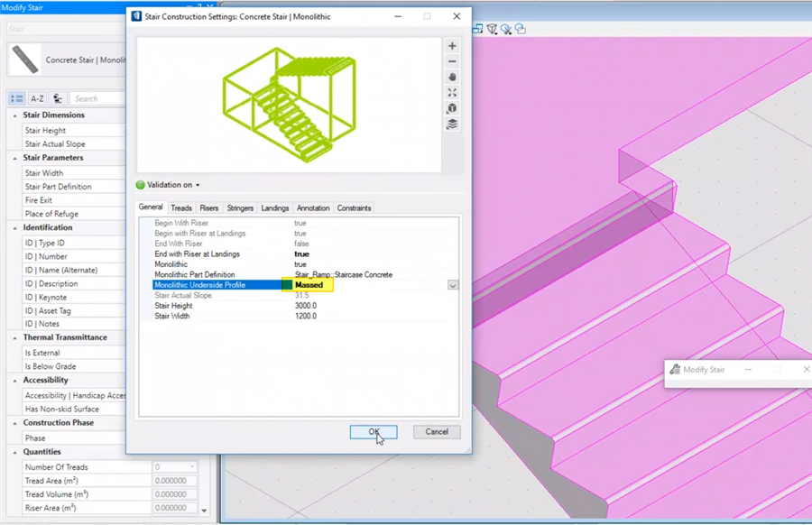This screenshot has width=812, height=525.
Task: Click the green Monolithic Underside Profile swatch
Action: [x=288, y=285]
